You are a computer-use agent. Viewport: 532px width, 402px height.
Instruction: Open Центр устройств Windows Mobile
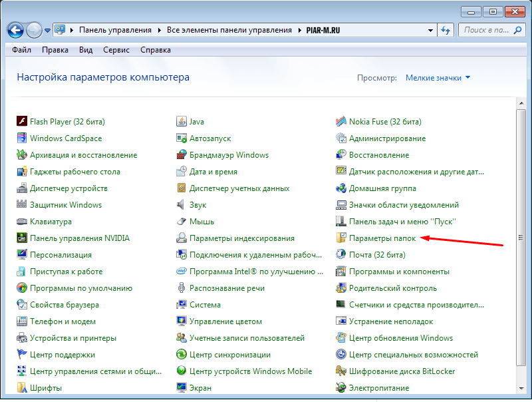pos(251,371)
